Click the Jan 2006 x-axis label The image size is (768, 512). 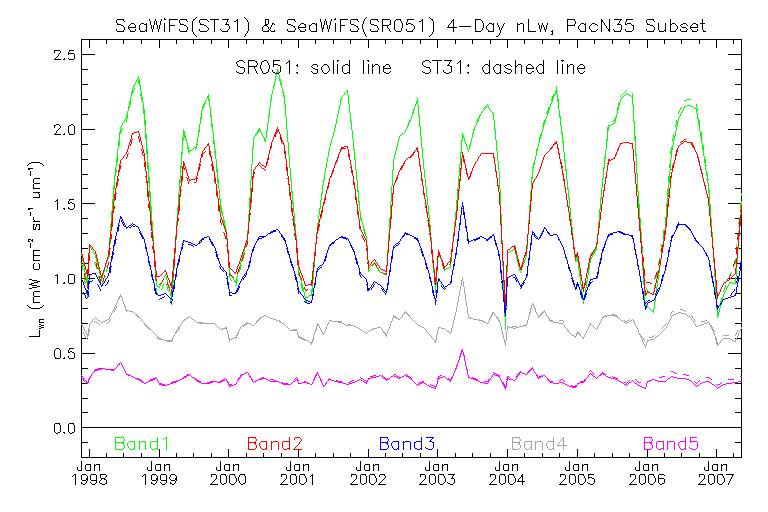coord(647,473)
